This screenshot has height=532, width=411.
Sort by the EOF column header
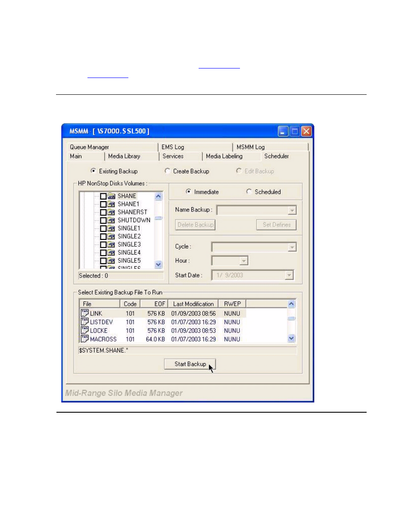154,304
